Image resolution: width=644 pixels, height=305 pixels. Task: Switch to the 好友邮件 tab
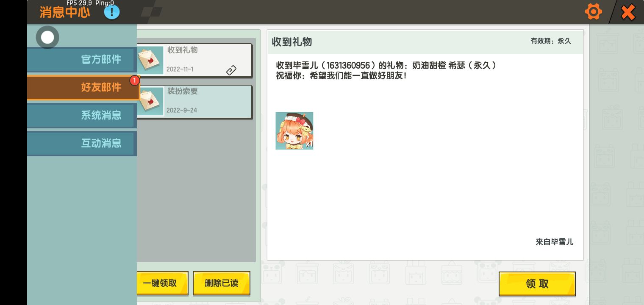[x=83, y=87]
